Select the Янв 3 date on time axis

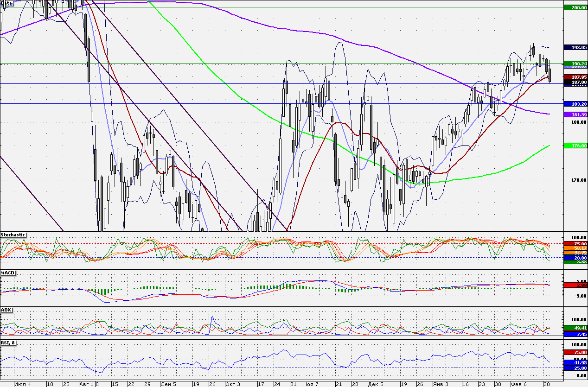440,384
